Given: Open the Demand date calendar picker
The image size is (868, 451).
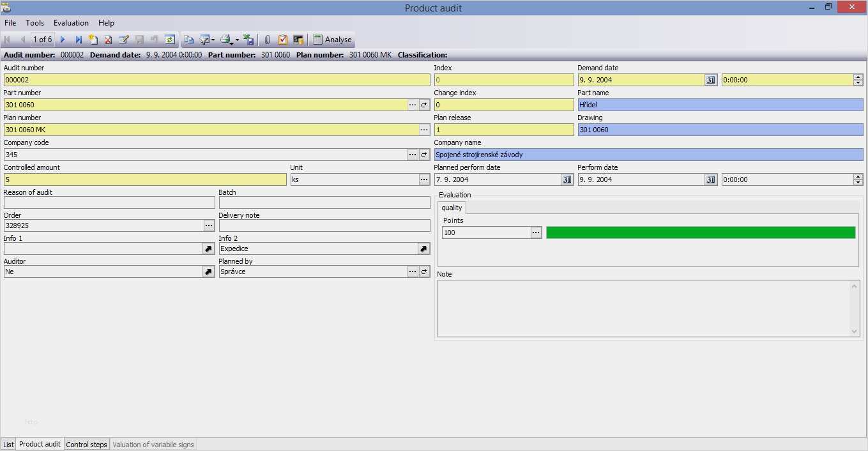Looking at the screenshot, I should (711, 80).
